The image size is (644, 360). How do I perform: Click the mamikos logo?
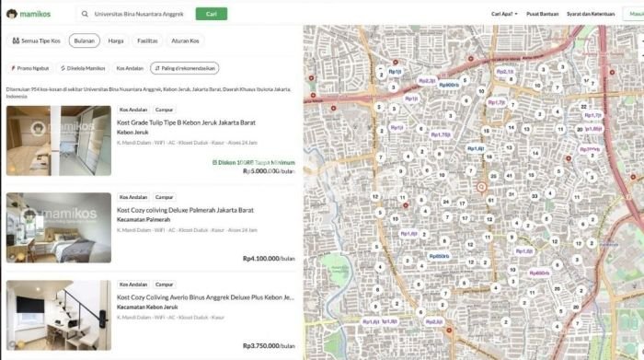click(29, 14)
